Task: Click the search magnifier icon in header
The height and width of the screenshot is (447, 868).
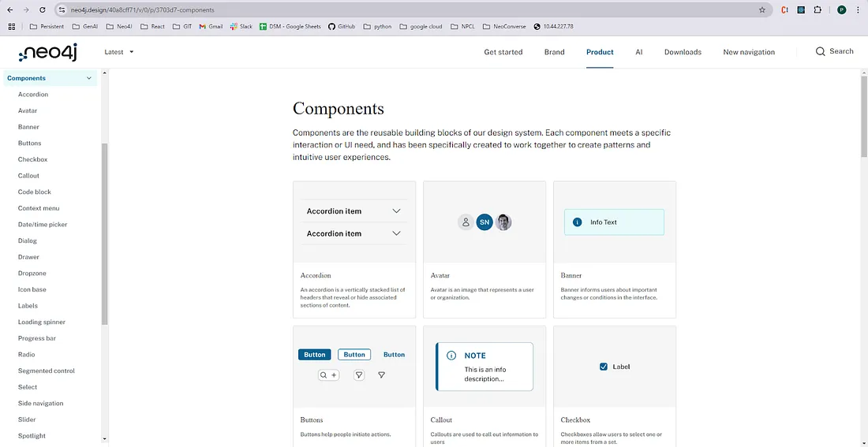Action: coord(820,51)
